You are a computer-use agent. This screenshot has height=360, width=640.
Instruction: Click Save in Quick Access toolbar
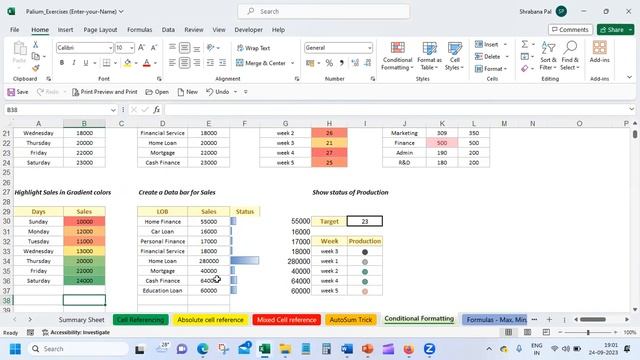coord(18,92)
